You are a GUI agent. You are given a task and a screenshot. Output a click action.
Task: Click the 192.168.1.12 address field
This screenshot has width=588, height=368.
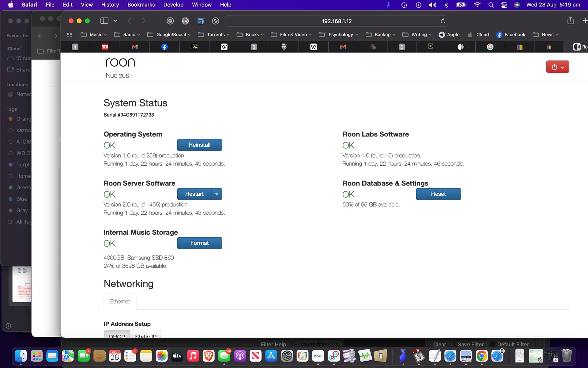(x=336, y=21)
